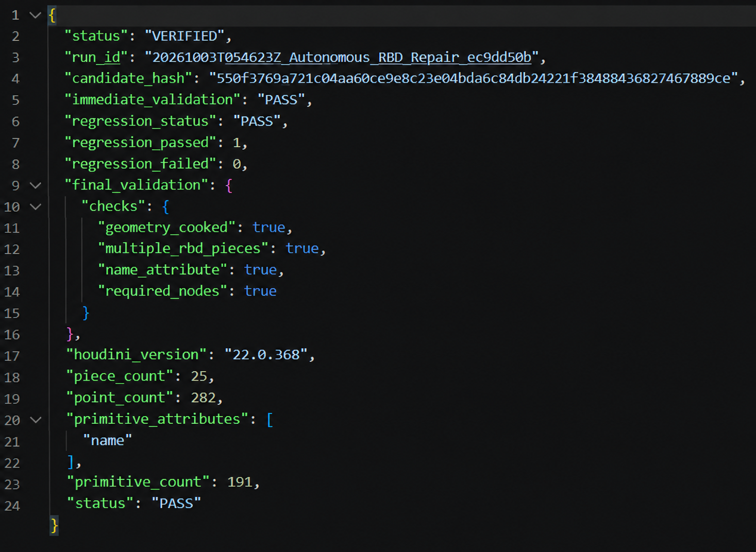Click the piece_count number 25
This screenshot has height=552, width=756.
point(199,376)
